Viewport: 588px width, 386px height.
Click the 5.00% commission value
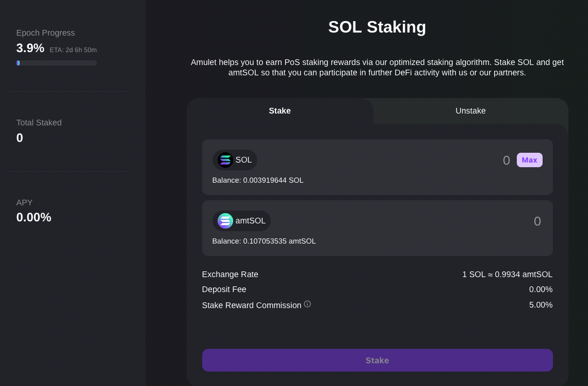coord(541,305)
